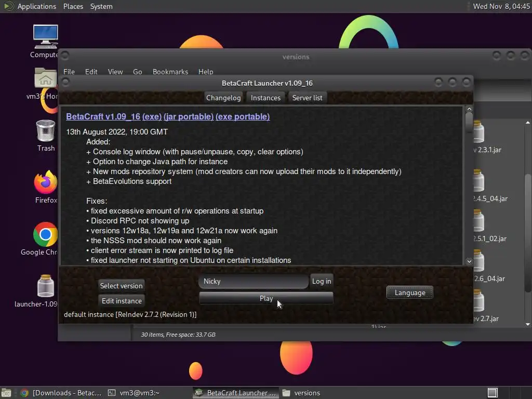Click the versions window menu button at left
Screen dimensions: 532x399
click(65, 55)
